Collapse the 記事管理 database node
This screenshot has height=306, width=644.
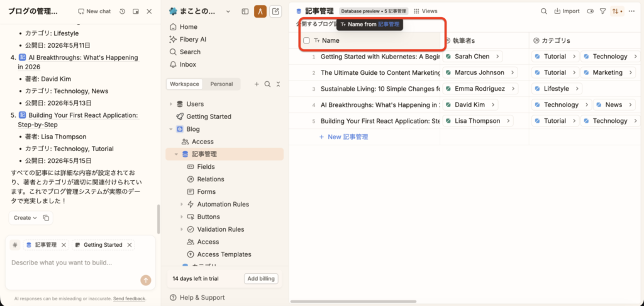tap(176, 154)
